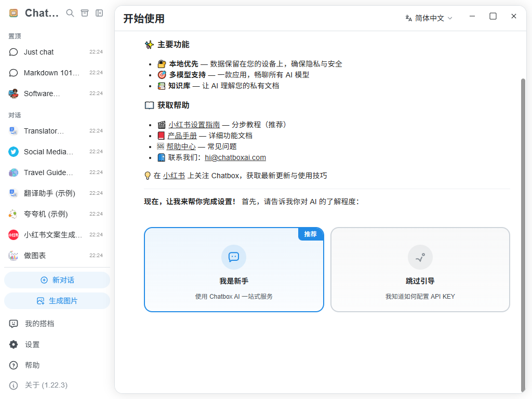Maximize the Chatbox window
This screenshot has width=532, height=399.
(493, 16)
